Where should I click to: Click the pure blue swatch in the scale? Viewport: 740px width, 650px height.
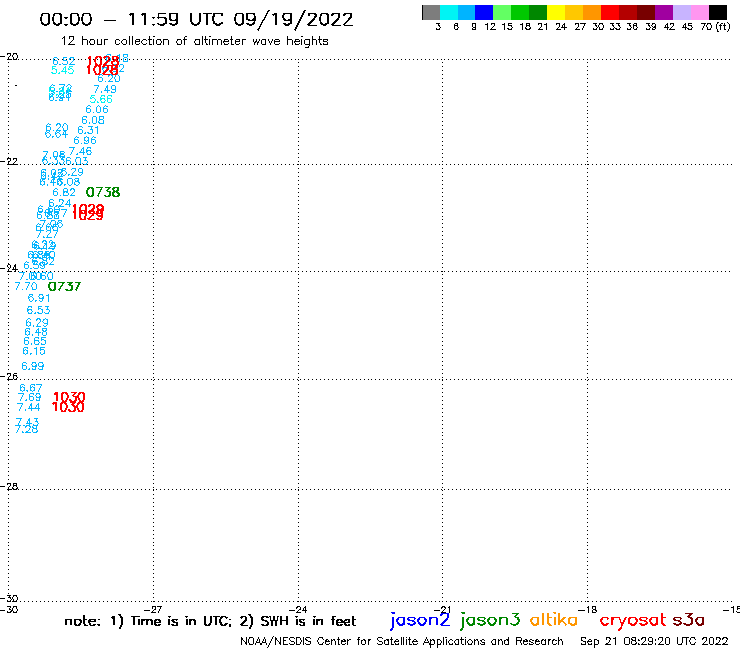pos(484,12)
